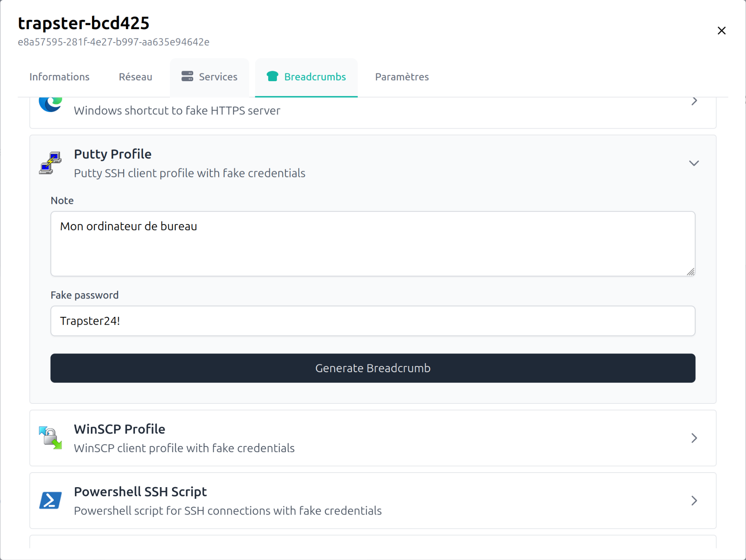Open the Réseau tab

tap(135, 77)
